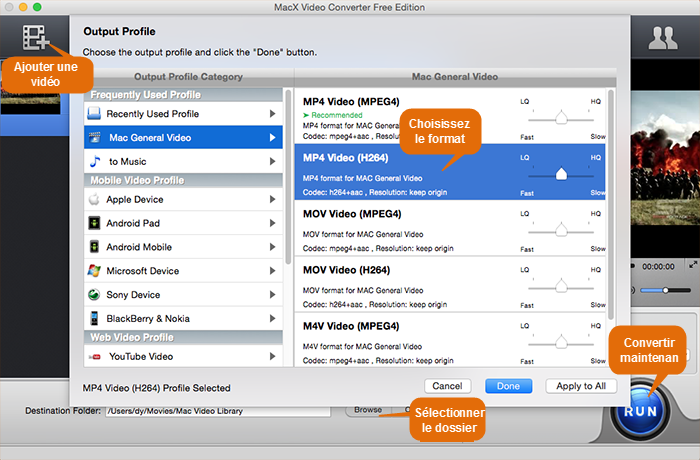The height and width of the screenshot is (460, 700).
Task: Click the Android Mobile icon
Action: pyautogui.click(x=94, y=247)
